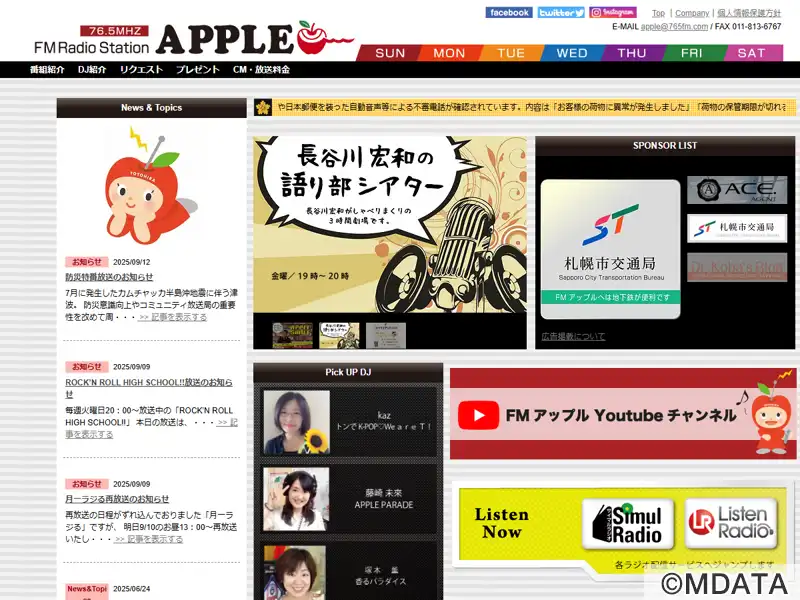Click 長谷川宏和の語り部シアター main slide
The image size is (800, 600).
390,224
